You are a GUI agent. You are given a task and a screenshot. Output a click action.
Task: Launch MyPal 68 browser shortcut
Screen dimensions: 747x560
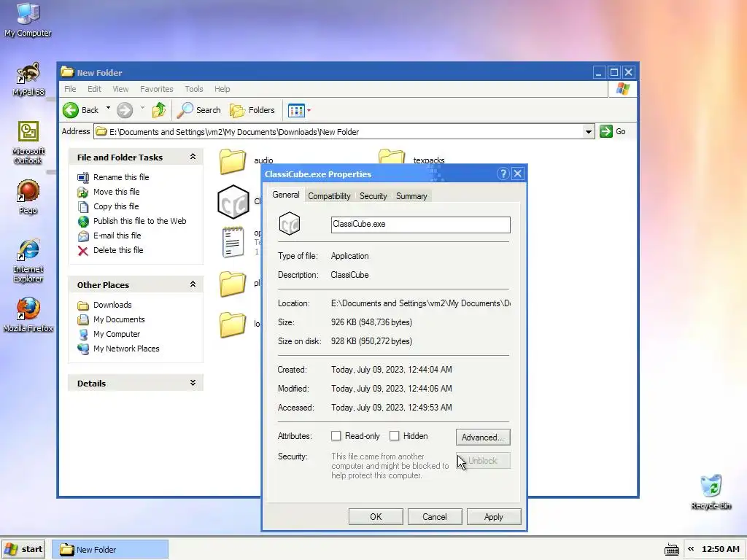(28, 79)
